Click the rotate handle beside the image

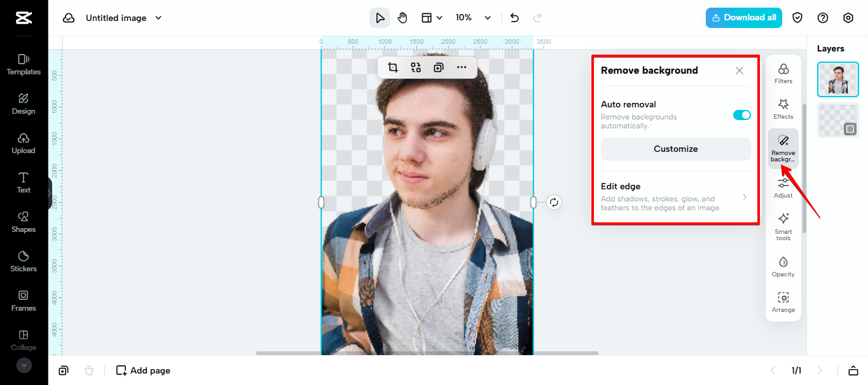coord(553,202)
